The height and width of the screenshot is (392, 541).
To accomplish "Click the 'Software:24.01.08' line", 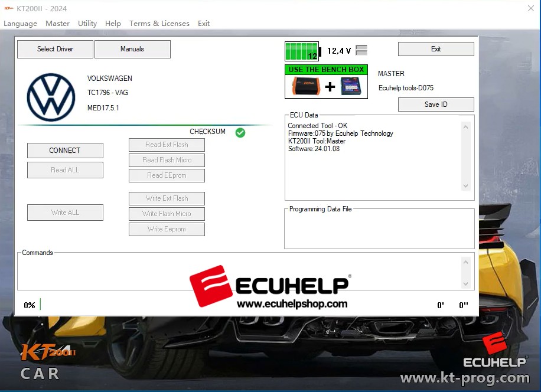I will click(x=314, y=149).
